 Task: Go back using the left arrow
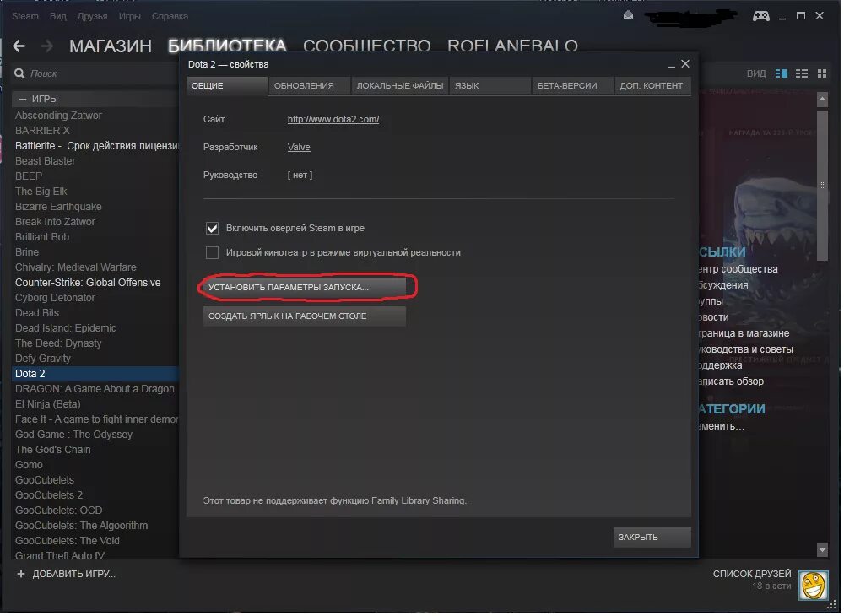[19, 46]
